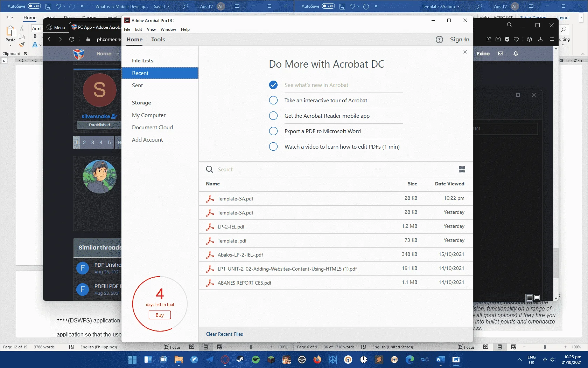Check Watch a video to learn editing PDFs
The width and height of the screenshot is (588, 368).
(273, 146)
